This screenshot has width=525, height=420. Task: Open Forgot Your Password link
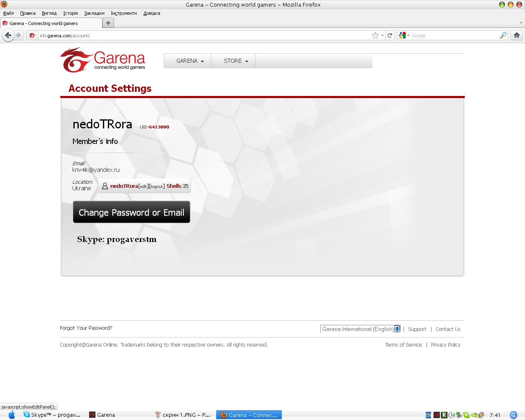tap(86, 328)
